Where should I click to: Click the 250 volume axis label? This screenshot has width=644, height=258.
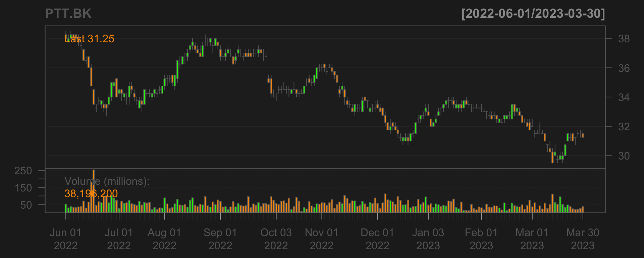coord(23,171)
